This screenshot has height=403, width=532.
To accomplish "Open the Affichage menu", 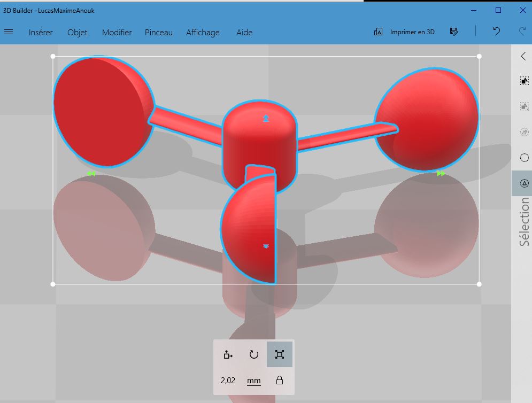I will tap(203, 32).
